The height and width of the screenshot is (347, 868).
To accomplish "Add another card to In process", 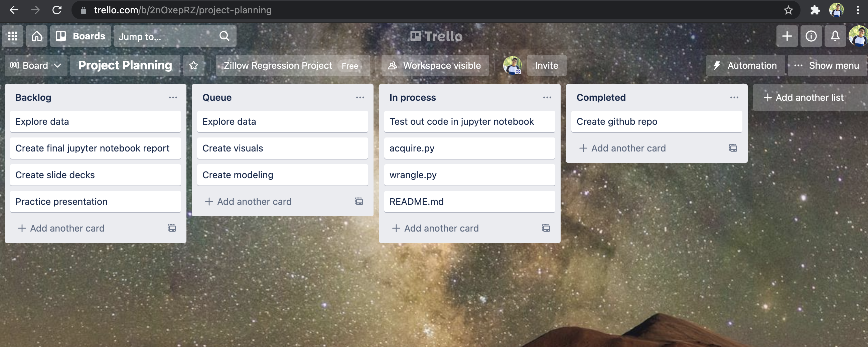I will click(435, 228).
